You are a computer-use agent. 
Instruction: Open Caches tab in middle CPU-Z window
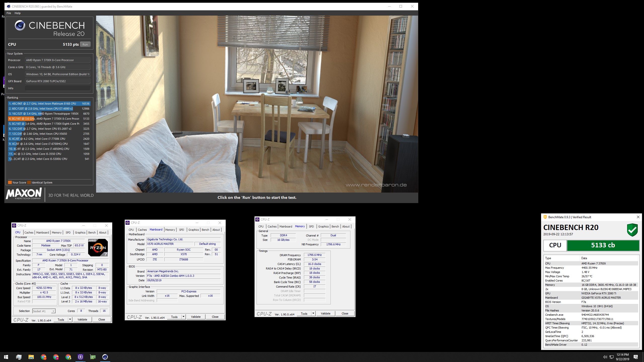point(142,230)
